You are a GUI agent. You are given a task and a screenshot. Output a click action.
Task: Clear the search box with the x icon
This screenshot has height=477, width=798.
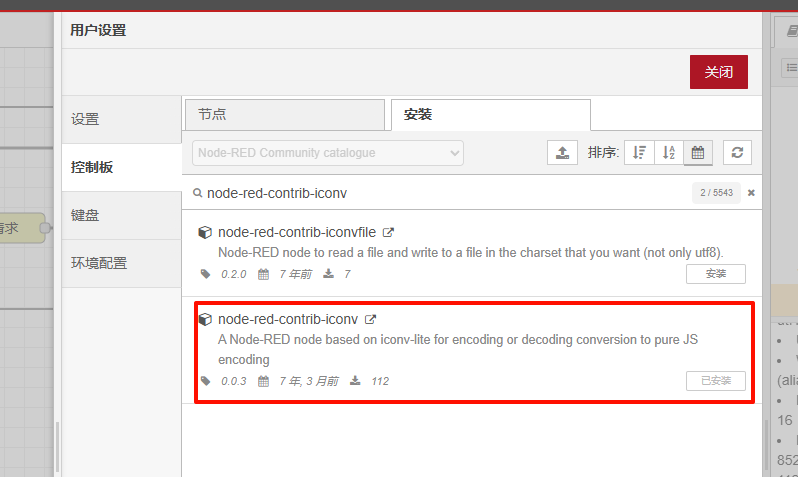click(751, 193)
